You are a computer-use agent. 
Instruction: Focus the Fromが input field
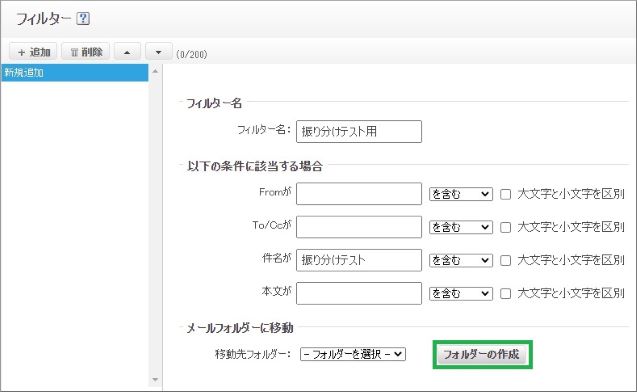[x=359, y=194]
